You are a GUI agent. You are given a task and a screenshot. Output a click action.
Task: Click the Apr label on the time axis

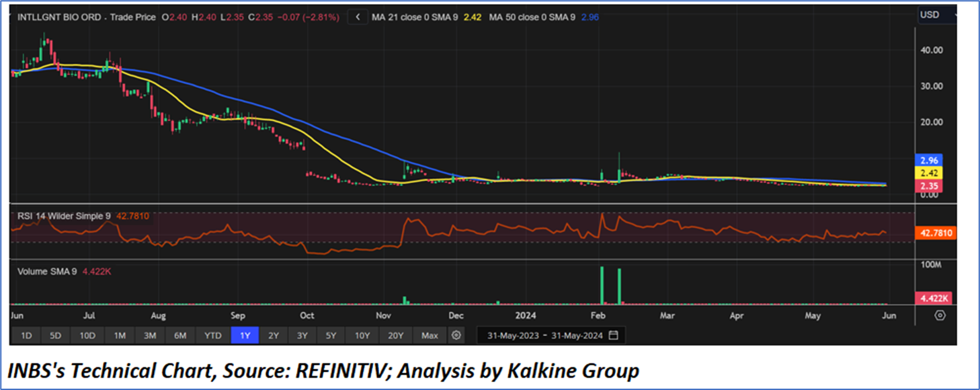737,315
